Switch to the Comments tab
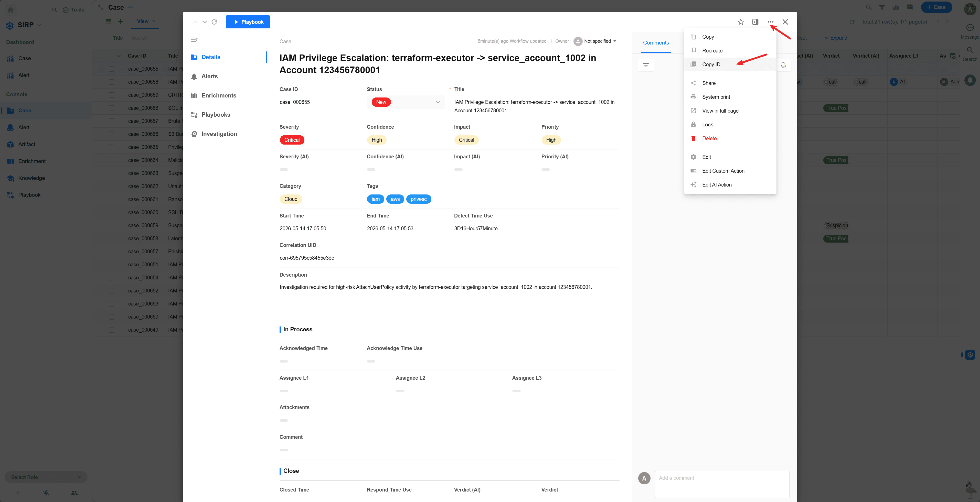 [x=656, y=42]
